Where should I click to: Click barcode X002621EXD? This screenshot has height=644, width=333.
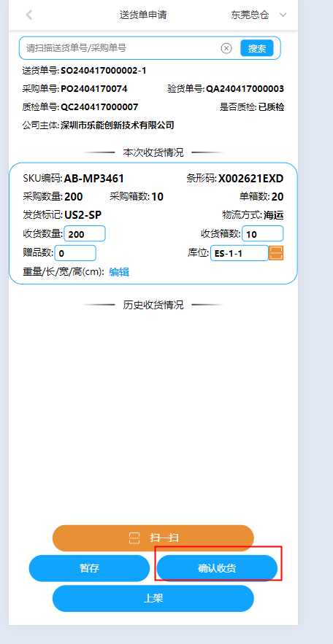pos(250,179)
